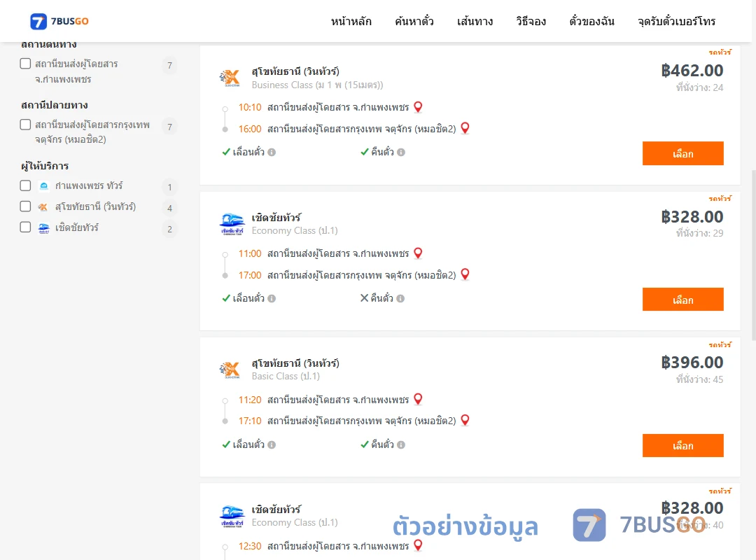The width and height of the screenshot is (756, 560).
Task: Open the ค้นหาตั๋ว menu item
Action: point(414,21)
